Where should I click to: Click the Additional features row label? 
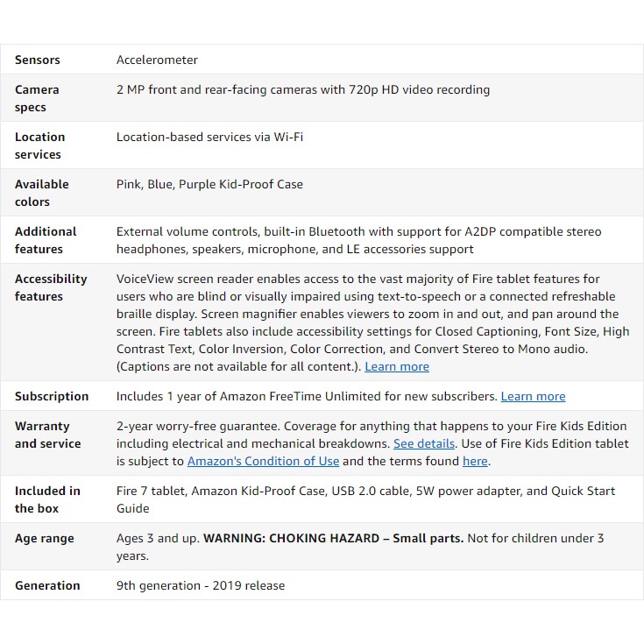click(x=45, y=240)
